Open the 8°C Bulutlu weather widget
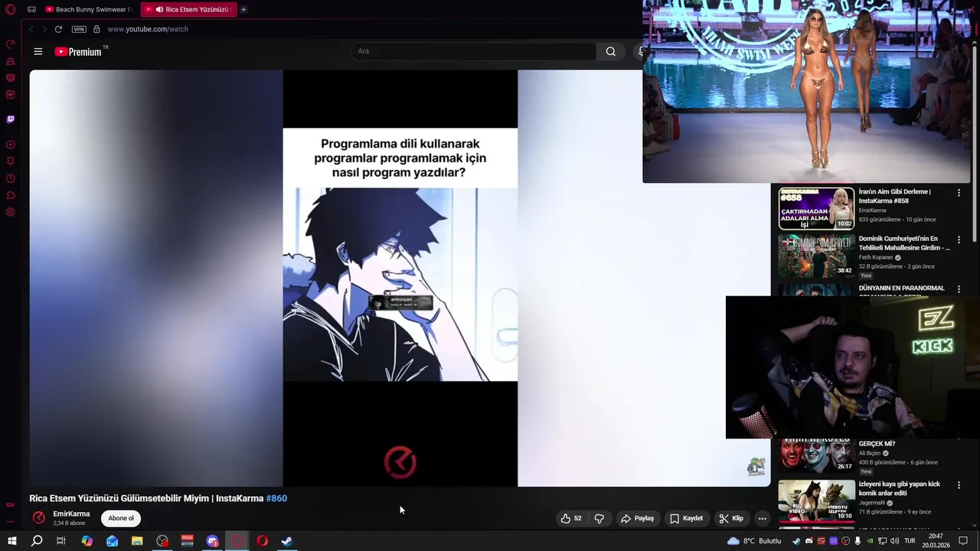The width and height of the screenshot is (980, 551). pos(754,541)
